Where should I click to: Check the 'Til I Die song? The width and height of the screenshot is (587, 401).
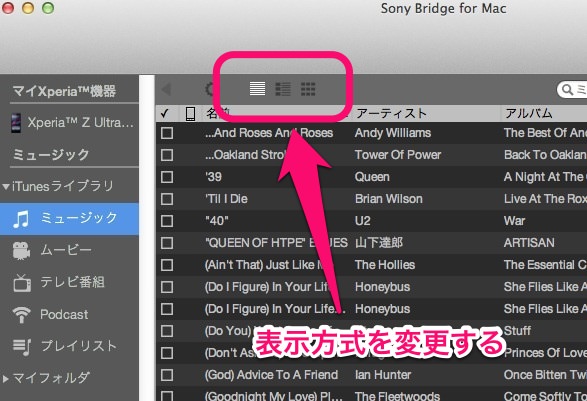pos(167,199)
